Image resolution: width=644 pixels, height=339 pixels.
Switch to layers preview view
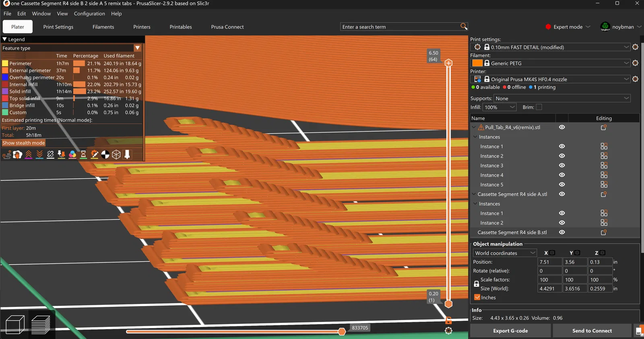coord(41,325)
